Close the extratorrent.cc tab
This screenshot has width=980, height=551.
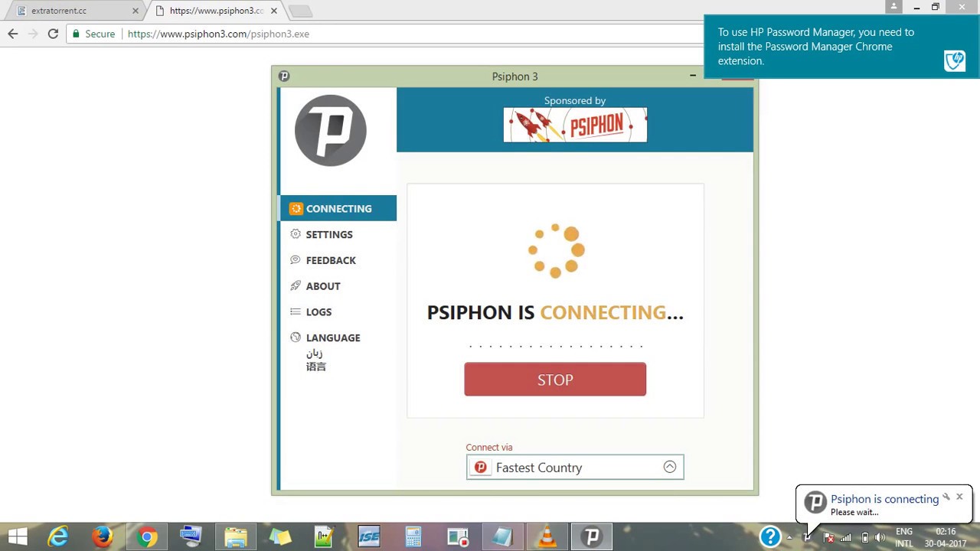coord(136,11)
